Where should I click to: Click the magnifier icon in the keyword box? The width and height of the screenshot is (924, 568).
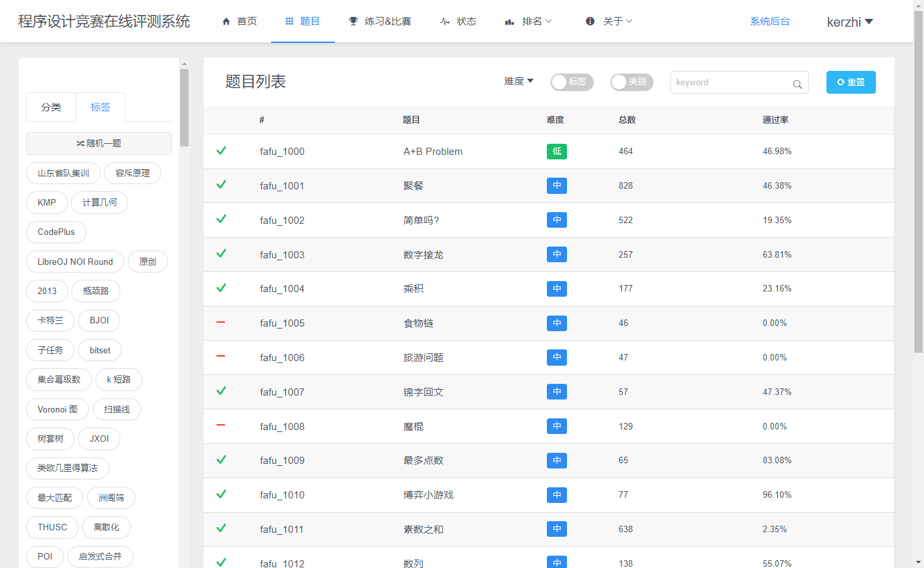pos(797,84)
